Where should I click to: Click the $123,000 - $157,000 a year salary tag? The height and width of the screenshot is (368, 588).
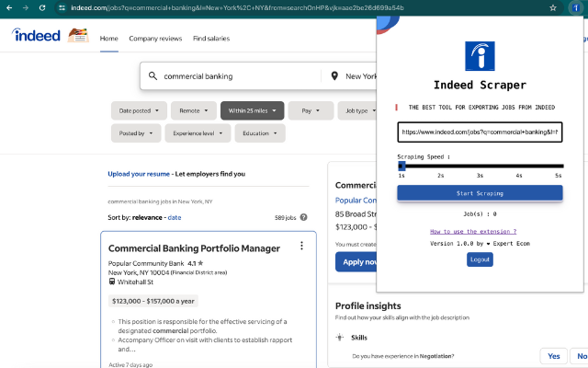153,301
